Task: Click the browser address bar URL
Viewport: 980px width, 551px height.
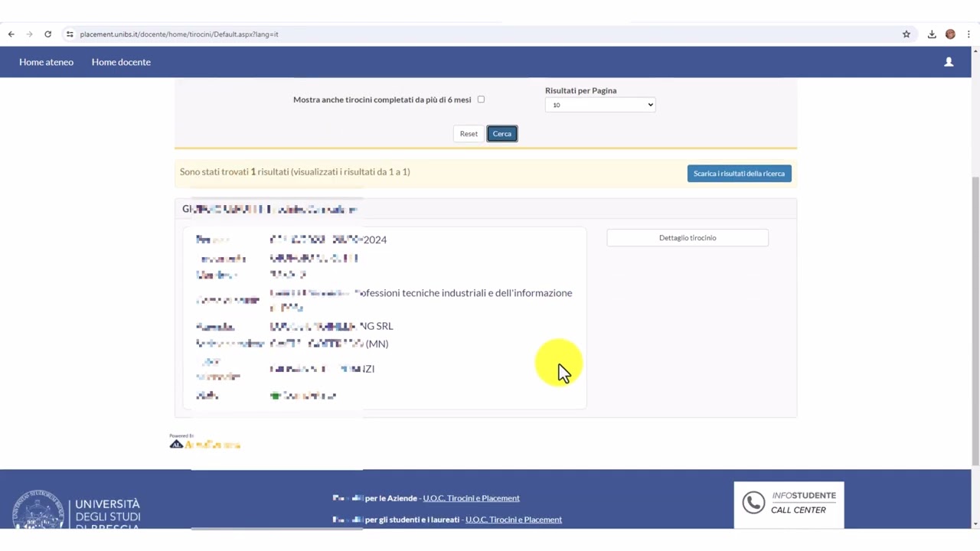Action: (179, 34)
